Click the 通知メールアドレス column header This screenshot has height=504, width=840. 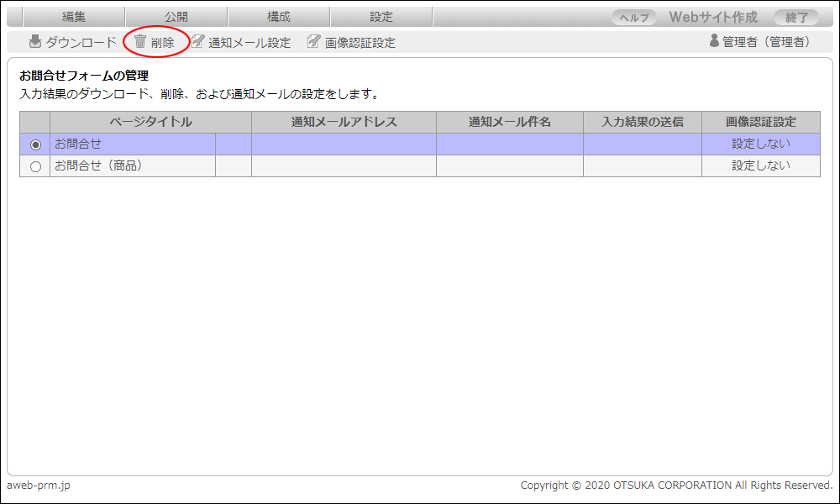(x=344, y=123)
